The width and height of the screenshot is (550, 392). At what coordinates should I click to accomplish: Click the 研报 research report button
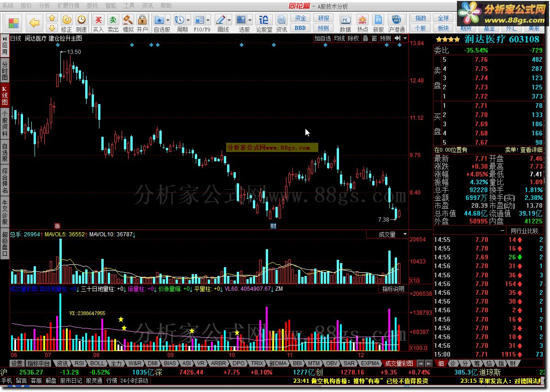pos(323,18)
